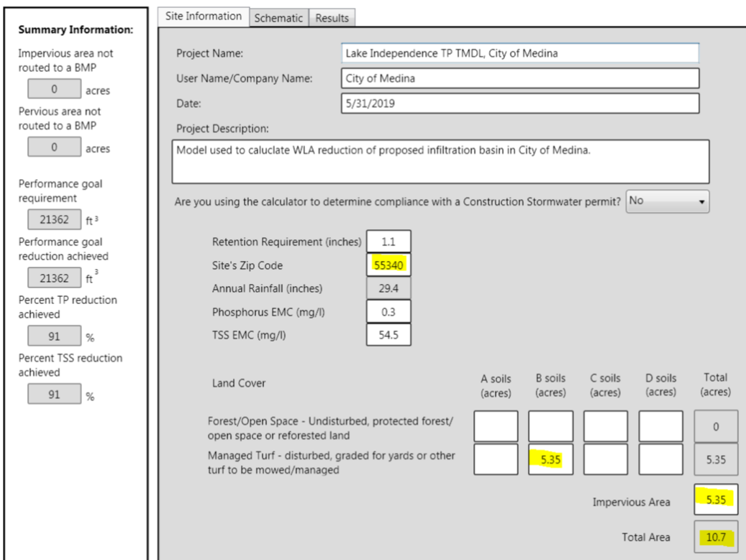Select the Site Information tab
Screen dimensions: 746x560
pyautogui.click(x=203, y=17)
